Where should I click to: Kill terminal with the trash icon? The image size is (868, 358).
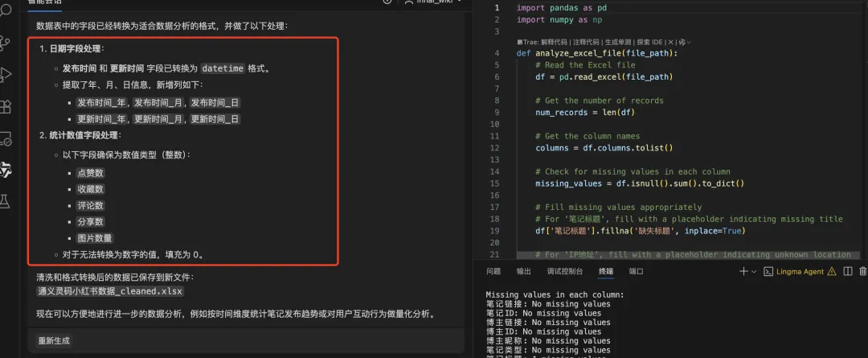[x=862, y=272]
